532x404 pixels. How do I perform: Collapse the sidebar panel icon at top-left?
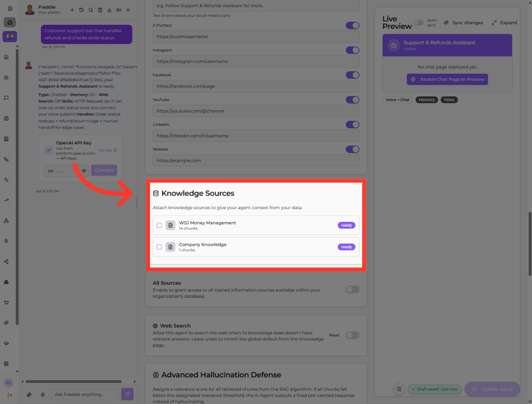pyautogui.click(x=10, y=9)
